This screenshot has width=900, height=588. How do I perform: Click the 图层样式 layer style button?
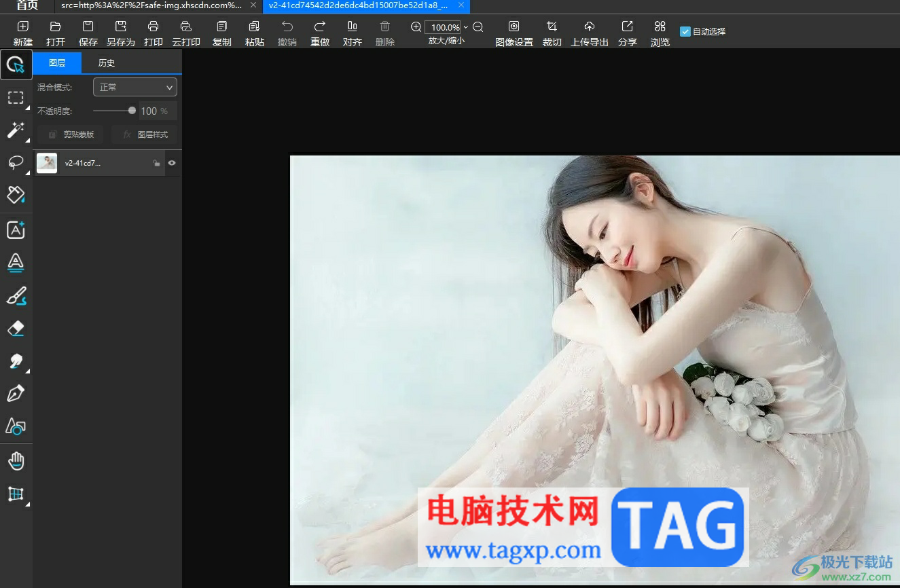point(145,134)
